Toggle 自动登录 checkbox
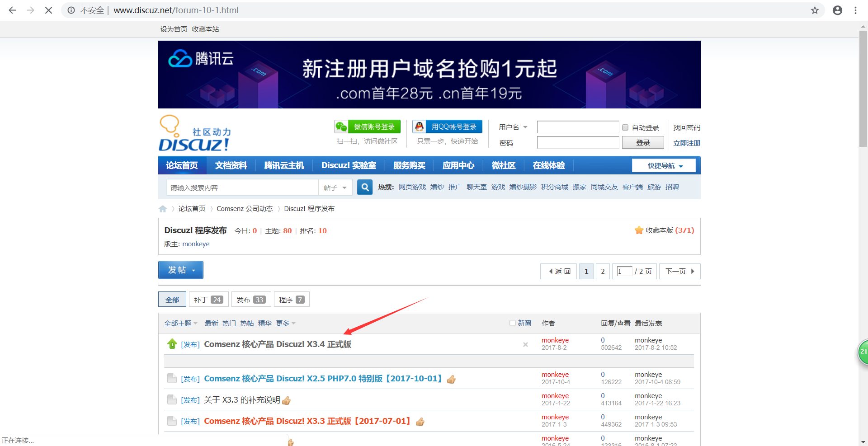868x446 pixels. click(x=625, y=127)
